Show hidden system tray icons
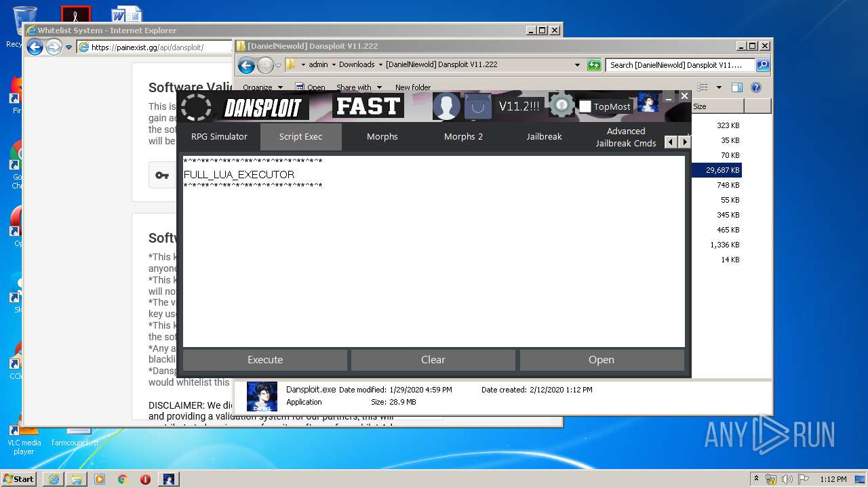This screenshot has width=868, height=488. 756,479
